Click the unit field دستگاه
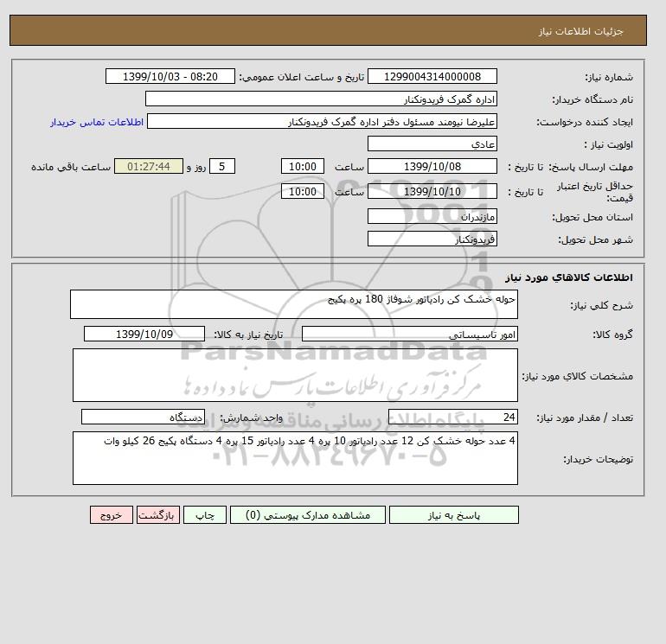This screenshot has height=644, width=666. click(143, 417)
